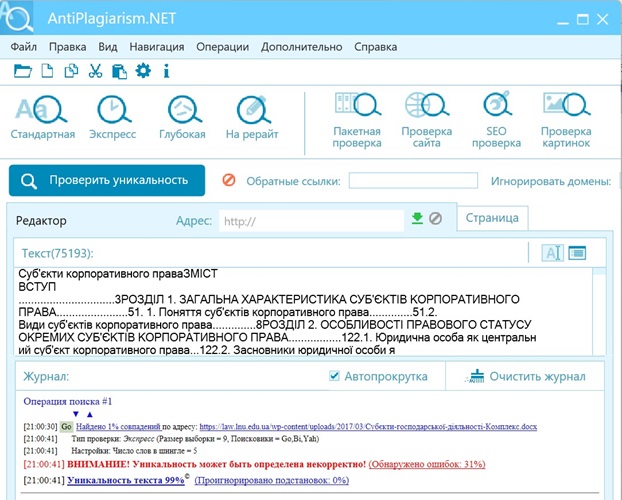Click the AntiPlagiarism.NET logo icon
Viewport: 622px width, 500px height.
[x=17, y=17]
